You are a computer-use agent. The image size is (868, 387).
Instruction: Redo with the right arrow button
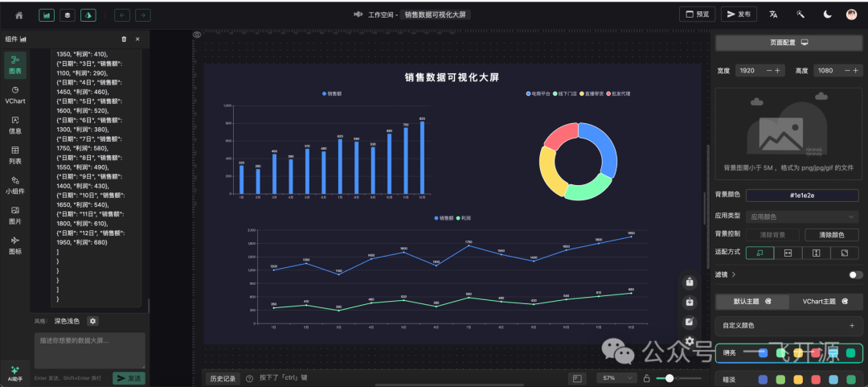click(143, 15)
